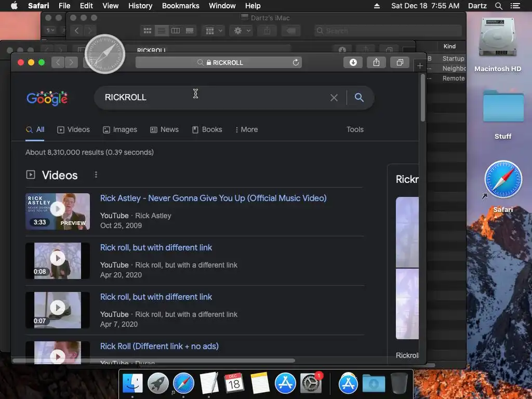Image resolution: width=532 pixels, height=399 pixels.
Task: Switch Finder window to gallery view
Action: [x=189, y=31]
